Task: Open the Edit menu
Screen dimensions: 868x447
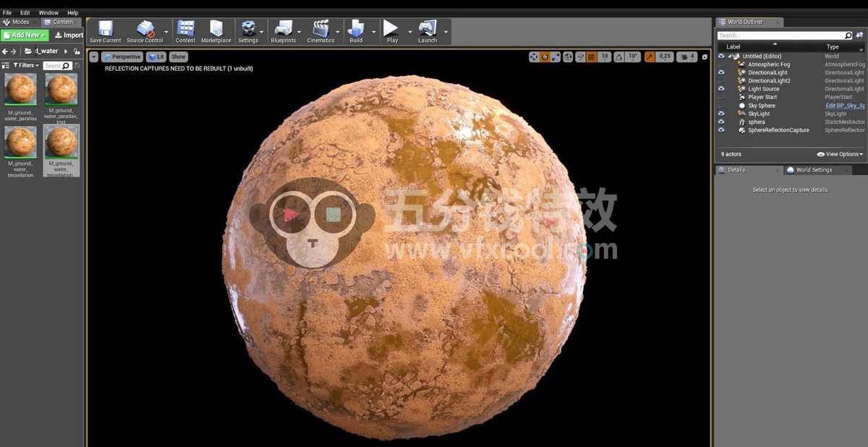Action: [x=25, y=12]
